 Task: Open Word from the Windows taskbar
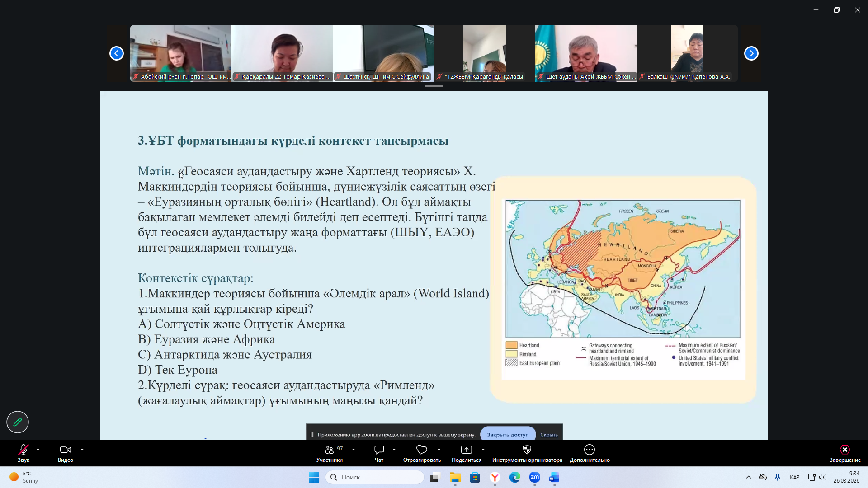[554, 477]
